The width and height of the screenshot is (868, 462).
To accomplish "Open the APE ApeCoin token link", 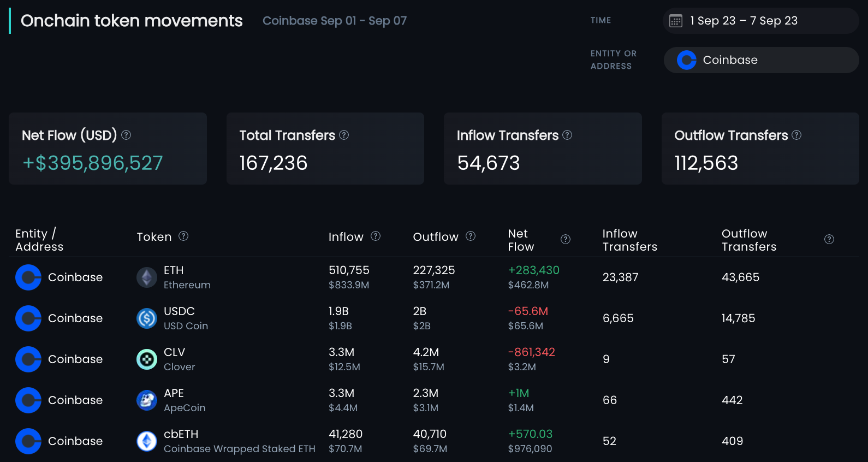I will tap(185, 400).
